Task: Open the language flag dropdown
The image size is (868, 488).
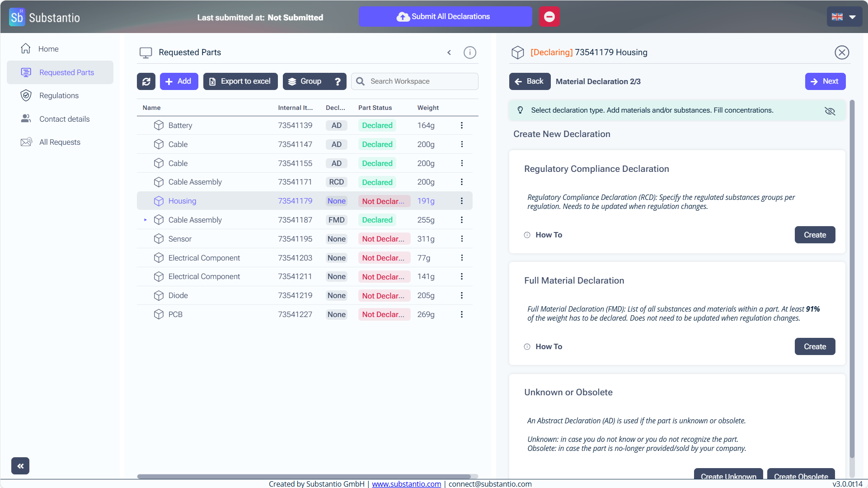Action: click(x=844, y=17)
